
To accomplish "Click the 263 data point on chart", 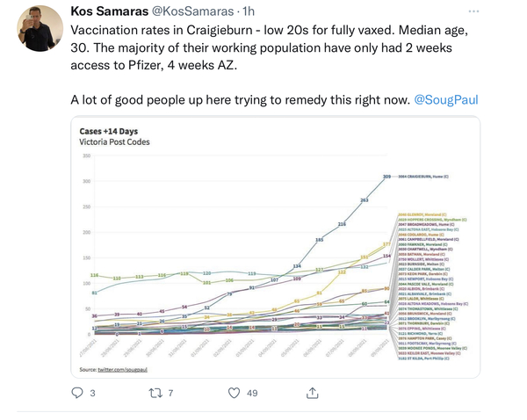I will tap(365, 201).
